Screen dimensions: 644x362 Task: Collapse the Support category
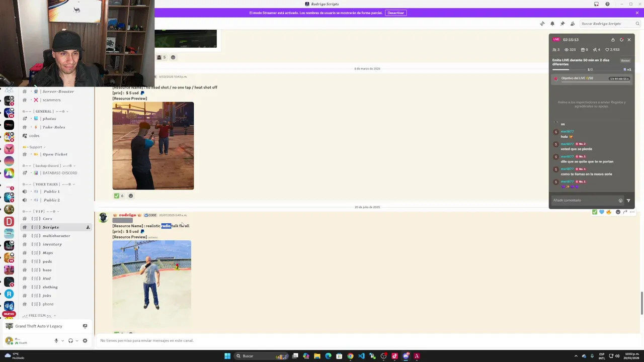[x=34, y=147]
